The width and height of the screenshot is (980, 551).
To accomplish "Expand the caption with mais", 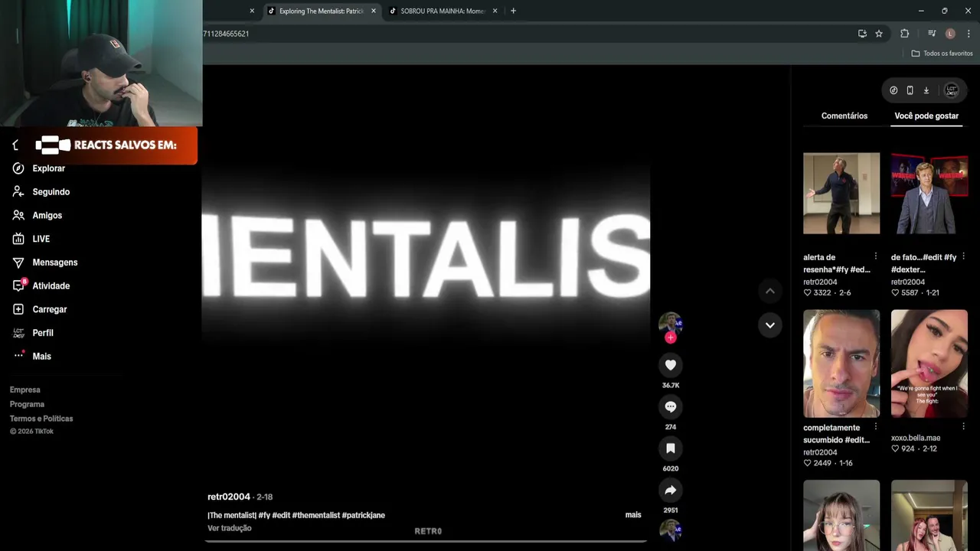I will click(633, 515).
